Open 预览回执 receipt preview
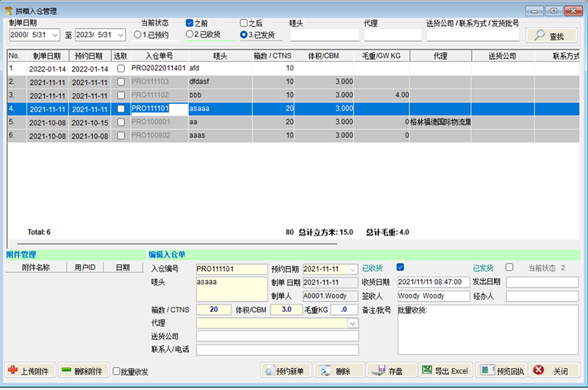Screen dimensions: 588x390 pyautogui.click(x=501, y=371)
